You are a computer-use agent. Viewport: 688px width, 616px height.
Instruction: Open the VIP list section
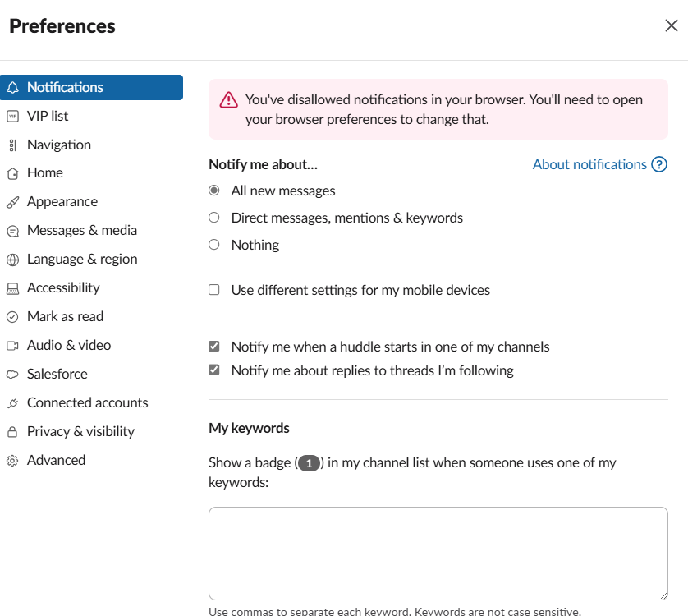point(91,117)
